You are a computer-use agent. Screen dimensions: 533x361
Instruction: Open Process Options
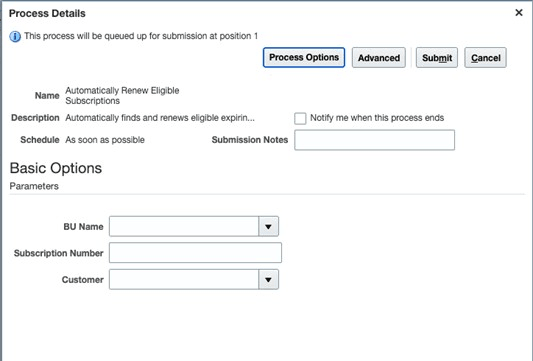tap(304, 57)
